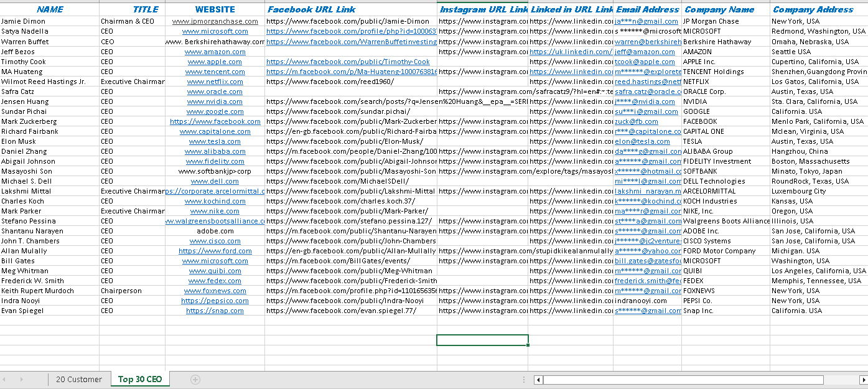This screenshot has width=868, height=389.
Task: Open the www.netflix.com website link
Action: point(215,82)
